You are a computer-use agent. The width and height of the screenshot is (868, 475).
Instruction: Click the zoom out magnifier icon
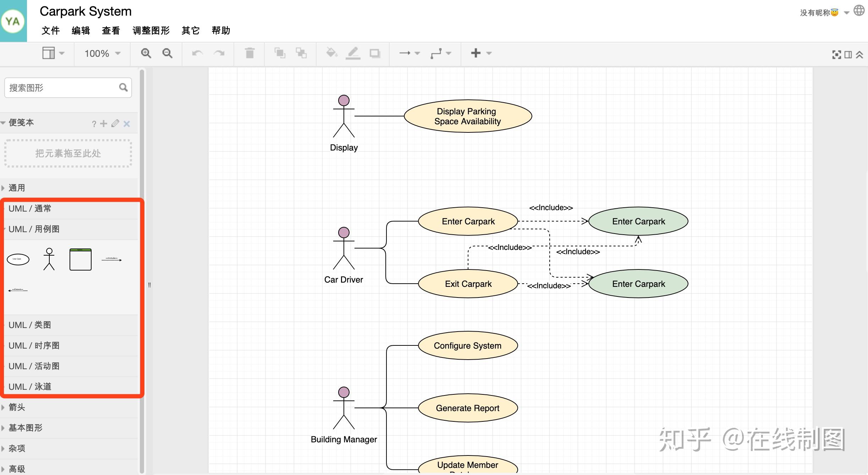click(167, 53)
